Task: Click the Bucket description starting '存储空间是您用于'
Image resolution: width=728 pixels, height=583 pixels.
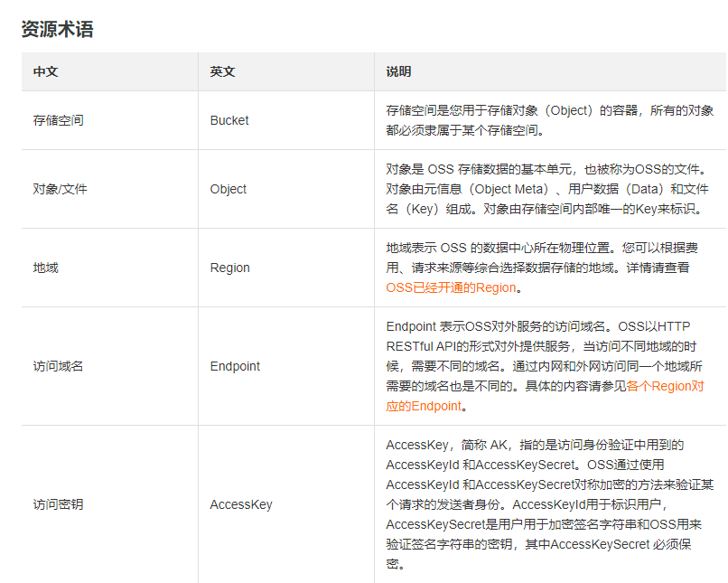Action: point(550,120)
